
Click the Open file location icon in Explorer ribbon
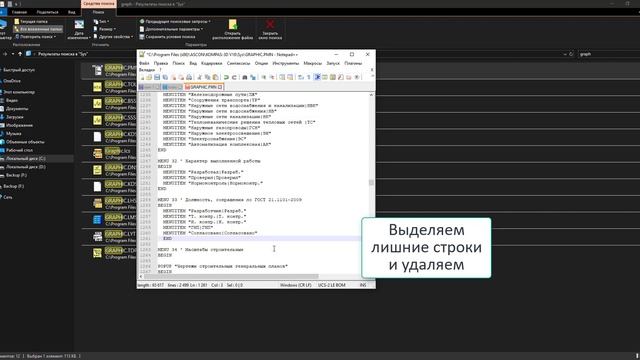coord(233,24)
